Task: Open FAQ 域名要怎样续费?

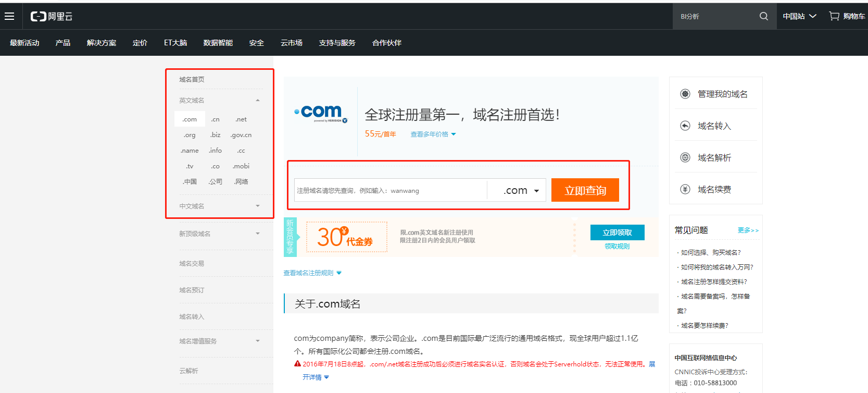Action: click(705, 325)
